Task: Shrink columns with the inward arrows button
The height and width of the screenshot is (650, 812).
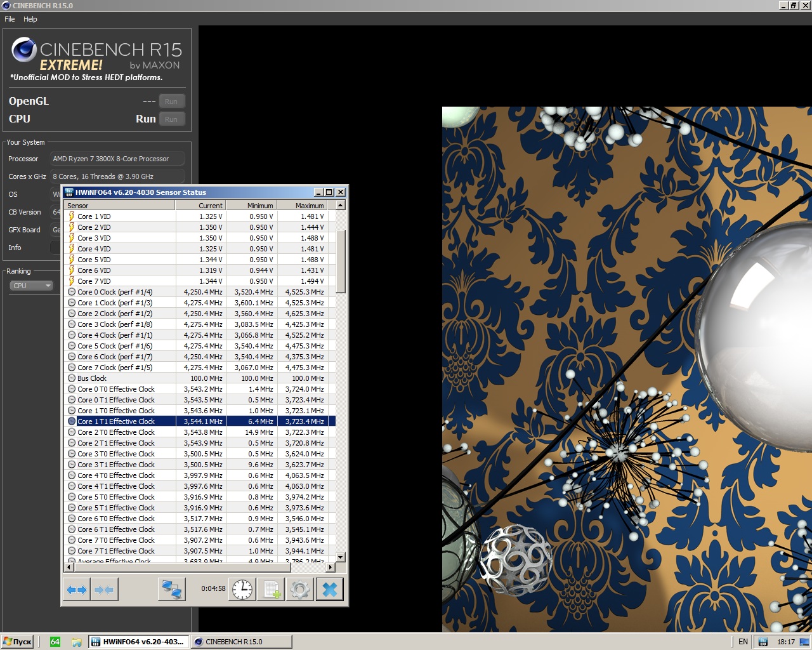Action: click(104, 590)
